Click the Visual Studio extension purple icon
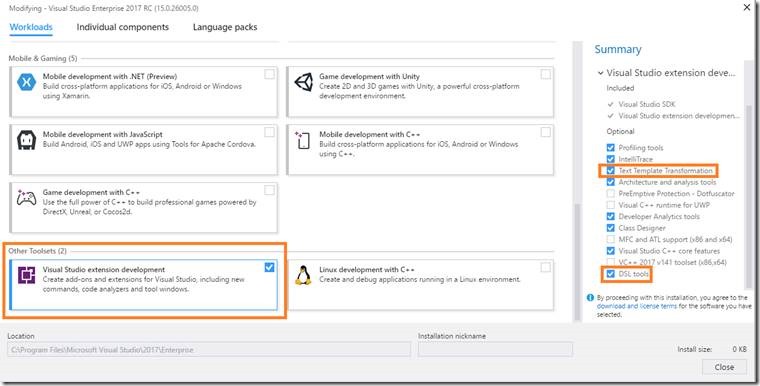The image size is (760, 386). tap(26, 275)
